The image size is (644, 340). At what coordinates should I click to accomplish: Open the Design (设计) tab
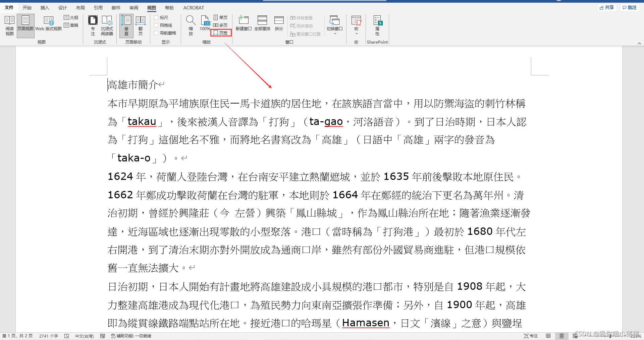63,7
